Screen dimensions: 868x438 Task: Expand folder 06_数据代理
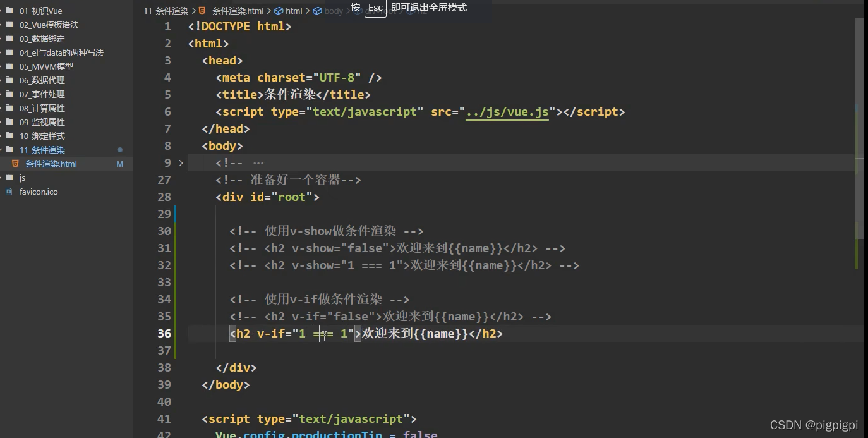42,80
